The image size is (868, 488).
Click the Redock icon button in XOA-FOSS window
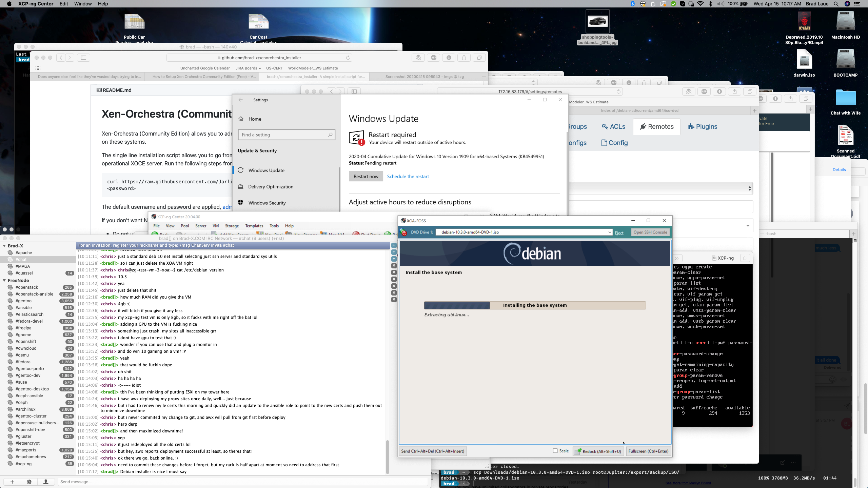598,451
